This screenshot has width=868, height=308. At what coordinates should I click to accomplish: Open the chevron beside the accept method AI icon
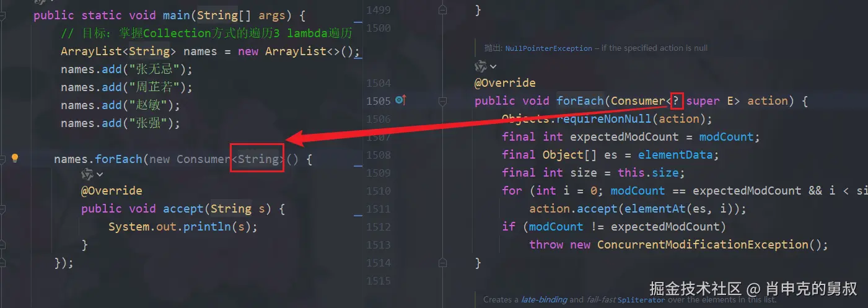(99, 175)
